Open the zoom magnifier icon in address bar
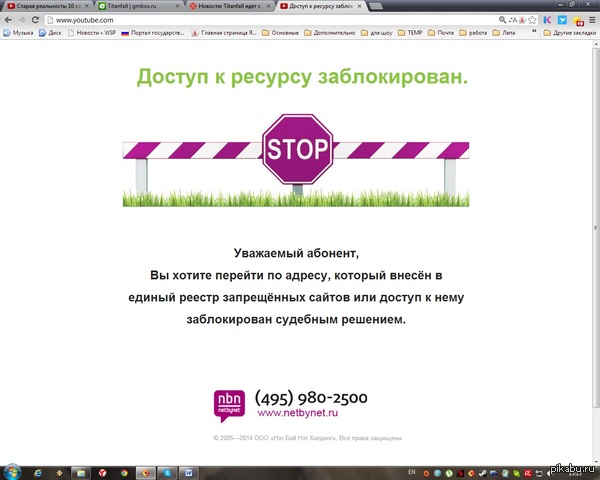The image size is (600, 480). (x=502, y=20)
